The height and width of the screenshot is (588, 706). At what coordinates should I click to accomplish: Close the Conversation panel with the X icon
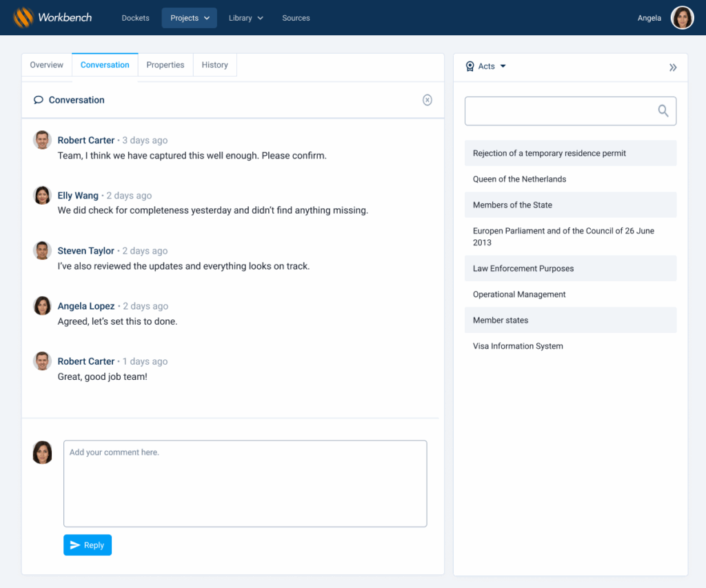click(427, 100)
